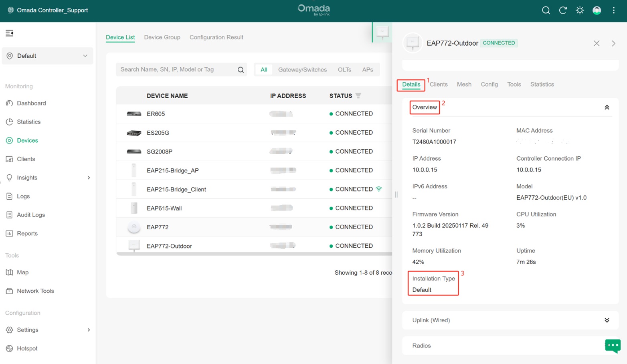Select the EAP772-Outdoor row in list
This screenshot has height=364, width=627.
254,245
